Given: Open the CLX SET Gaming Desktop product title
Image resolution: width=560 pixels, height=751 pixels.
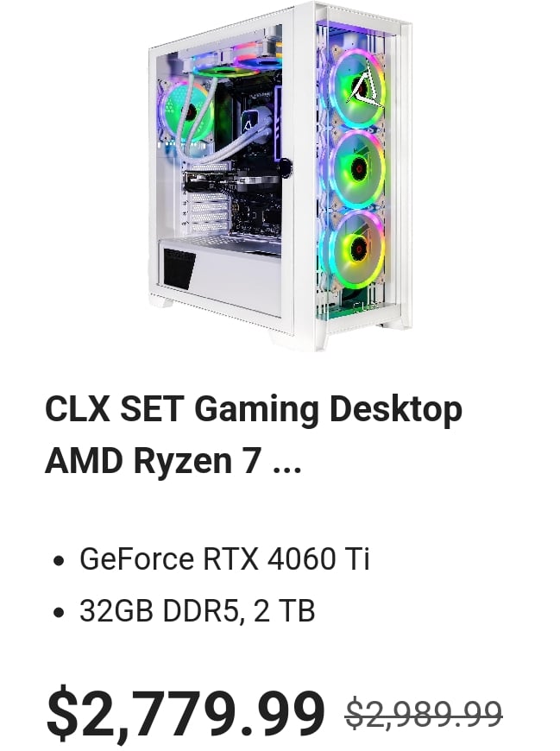Looking at the screenshot, I should click(x=254, y=410).
